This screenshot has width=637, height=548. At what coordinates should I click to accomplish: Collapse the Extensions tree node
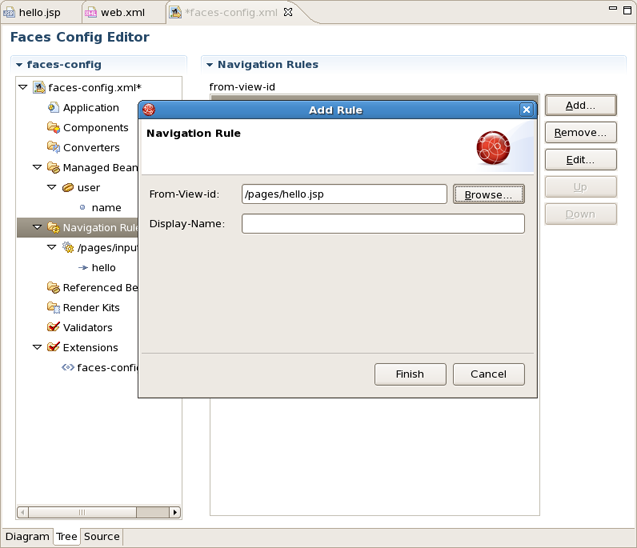(37, 347)
